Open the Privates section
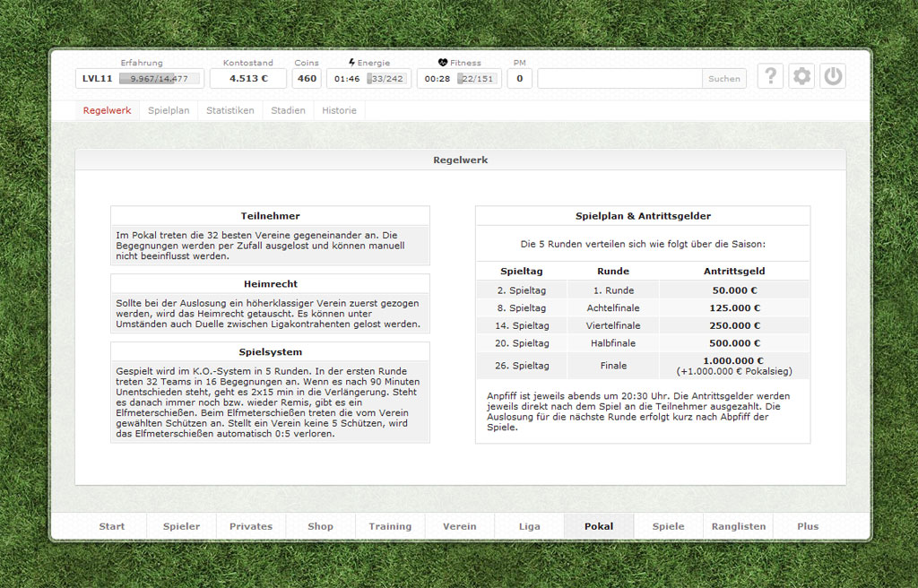Viewport: 918px width, 588px height. [x=251, y=526]
